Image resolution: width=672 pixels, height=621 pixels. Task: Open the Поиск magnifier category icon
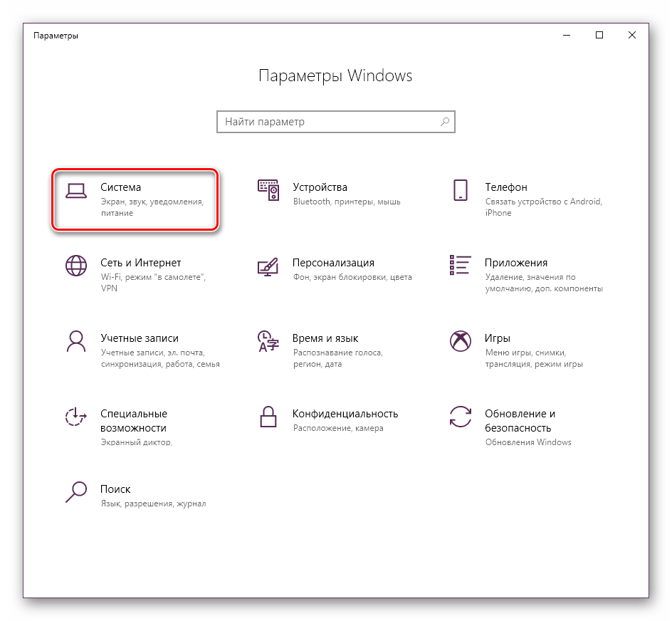click(75, 492)
